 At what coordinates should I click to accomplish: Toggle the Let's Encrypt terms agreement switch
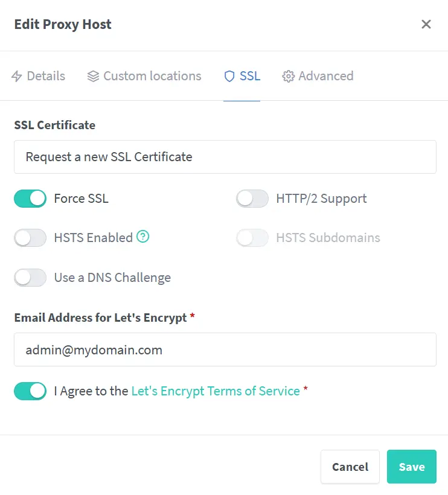[30, 391]
